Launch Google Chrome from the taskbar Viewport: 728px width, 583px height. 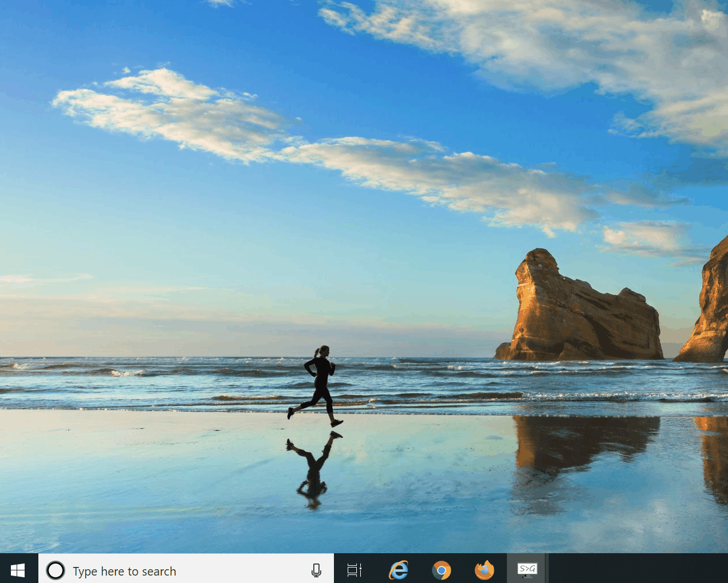pyautogui.click(x=441, y=570)
